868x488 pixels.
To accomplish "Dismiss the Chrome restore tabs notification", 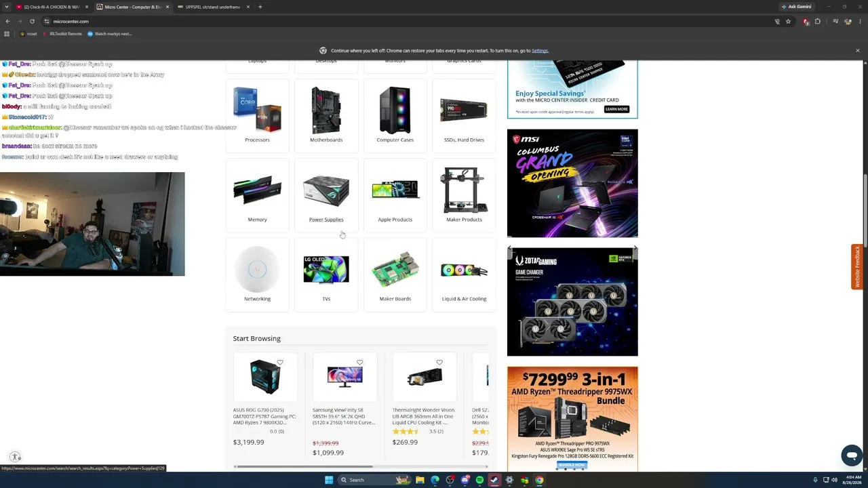I will [857, 51].
